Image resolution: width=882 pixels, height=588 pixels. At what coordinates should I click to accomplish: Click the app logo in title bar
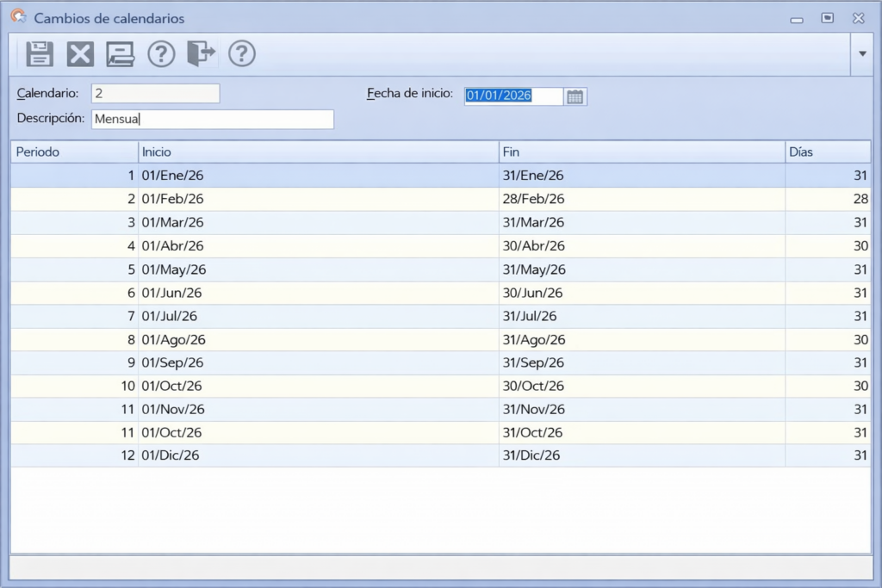(19, 16)
